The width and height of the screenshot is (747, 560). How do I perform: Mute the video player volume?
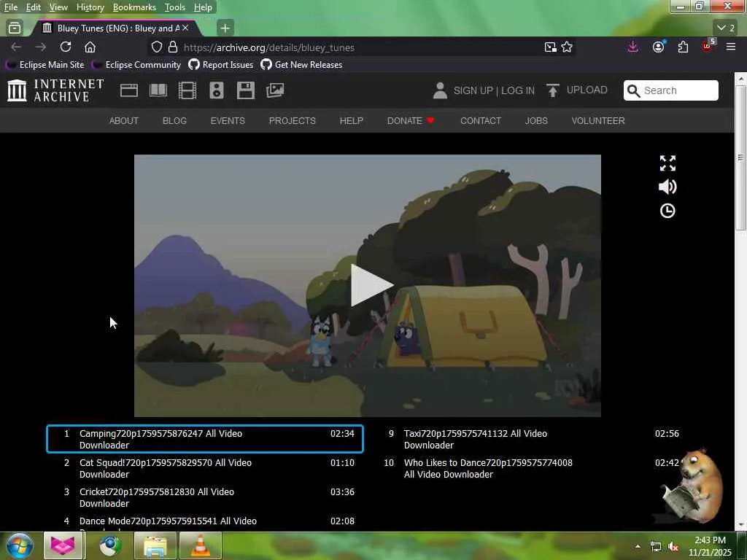click(667, 187)
